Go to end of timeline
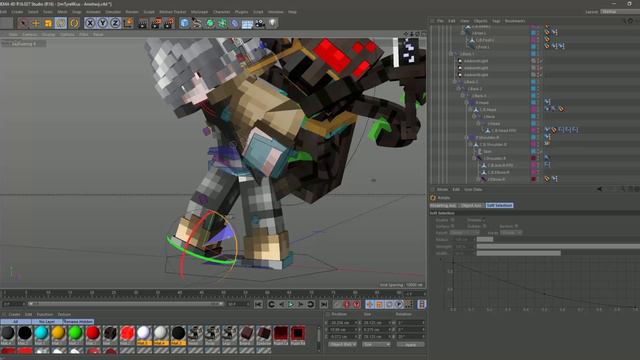The image size is (640, 360). (x=324, y=304)
